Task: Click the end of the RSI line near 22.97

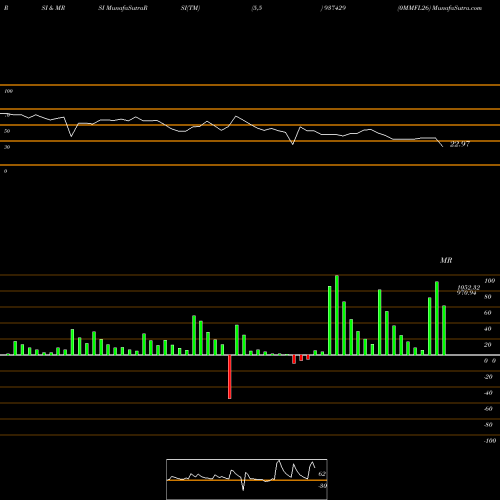Action: [x=443, y=146]
